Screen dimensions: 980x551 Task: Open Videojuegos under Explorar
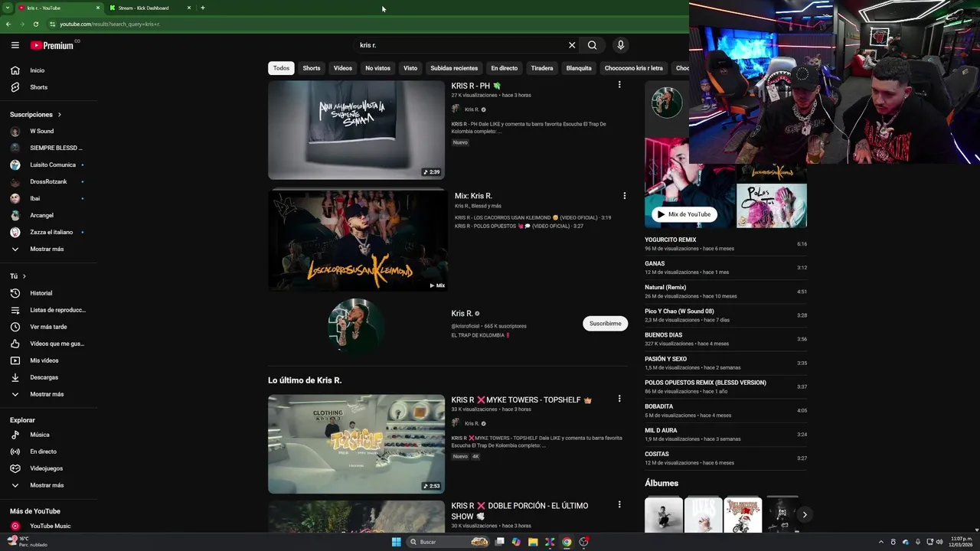pos(48,468)
